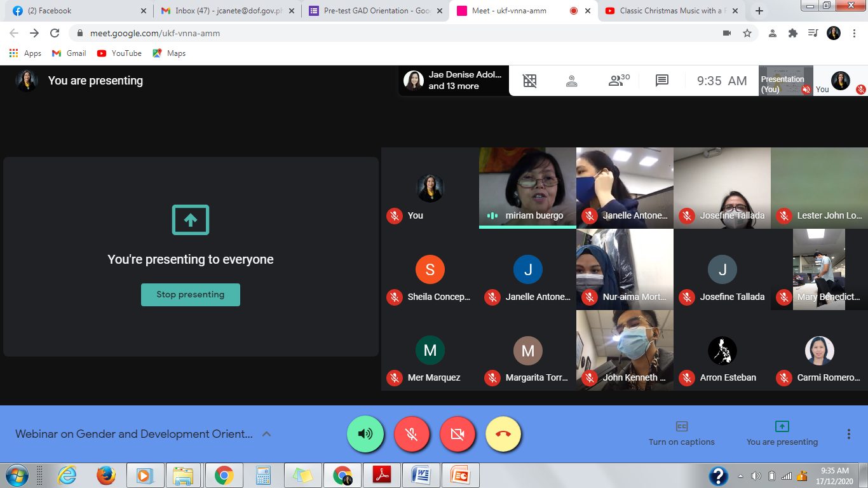Reload the Meet page

[x=55, y=33]
